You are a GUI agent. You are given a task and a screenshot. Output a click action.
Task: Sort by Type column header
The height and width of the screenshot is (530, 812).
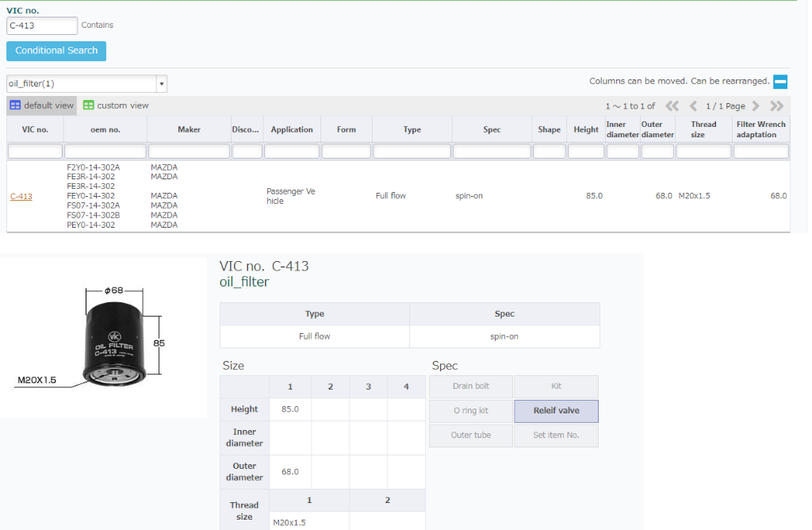pyautogui.click(x=412, y=129)
